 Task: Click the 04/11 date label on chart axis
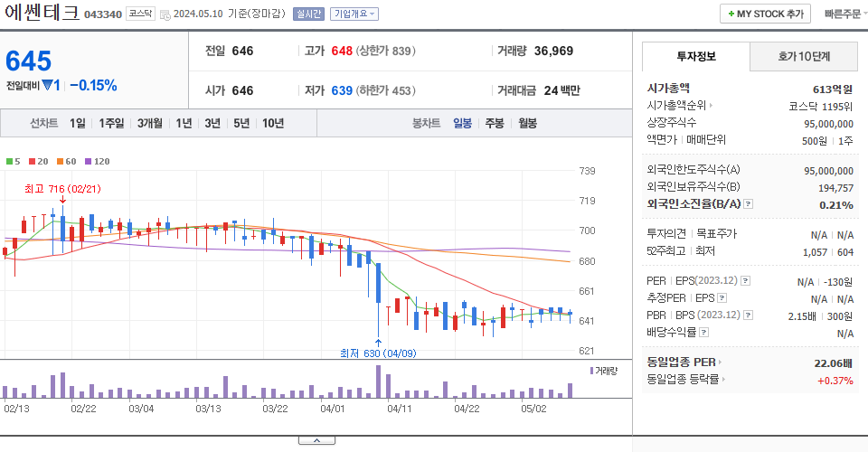399,409
